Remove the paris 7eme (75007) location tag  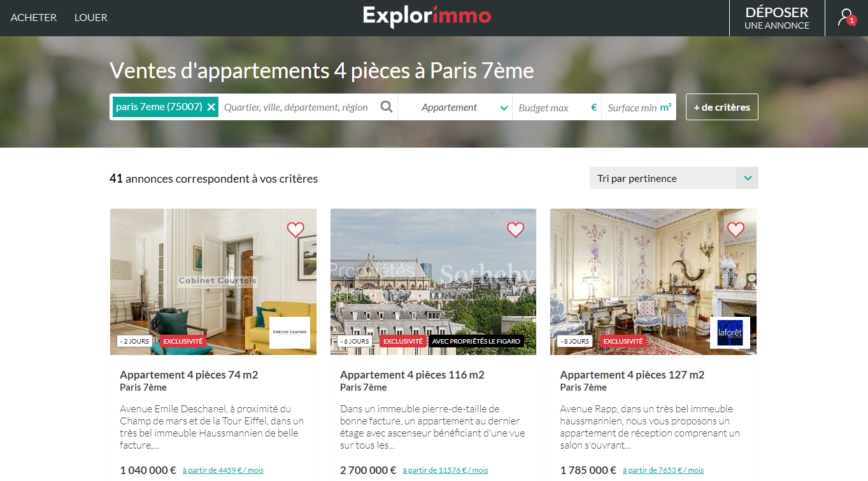(x=211, y=107)
